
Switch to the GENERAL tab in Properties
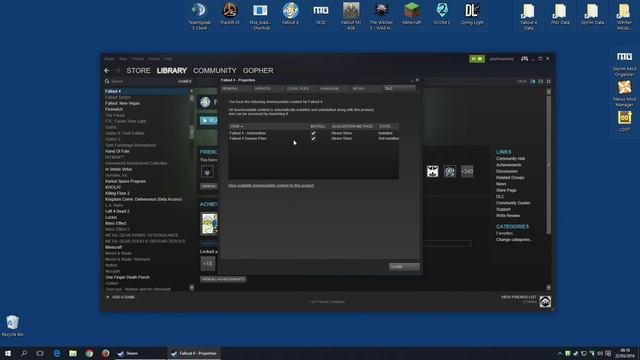[x=235, y=89]
